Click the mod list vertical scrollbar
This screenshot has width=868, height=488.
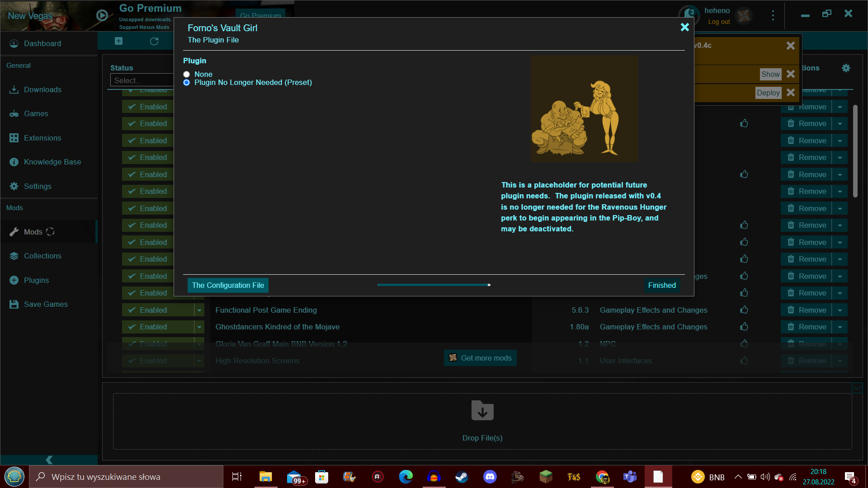click(x=855, y=151)
